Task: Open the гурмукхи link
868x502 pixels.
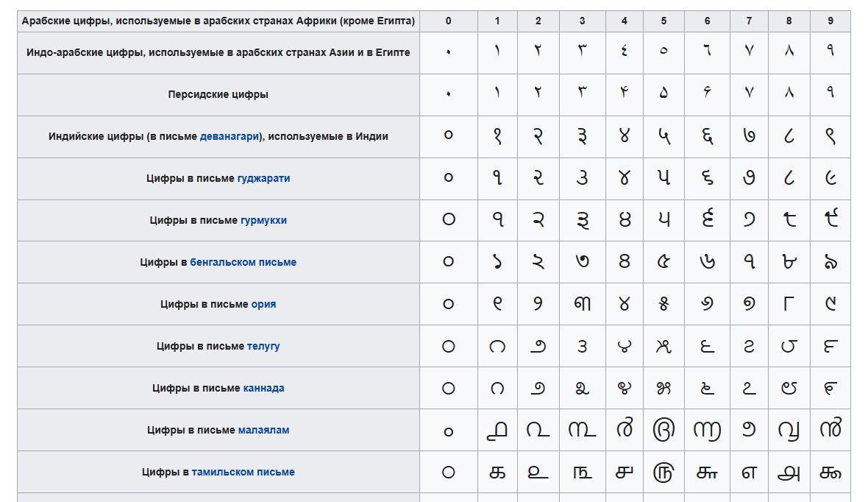Action: pos(263,220)
